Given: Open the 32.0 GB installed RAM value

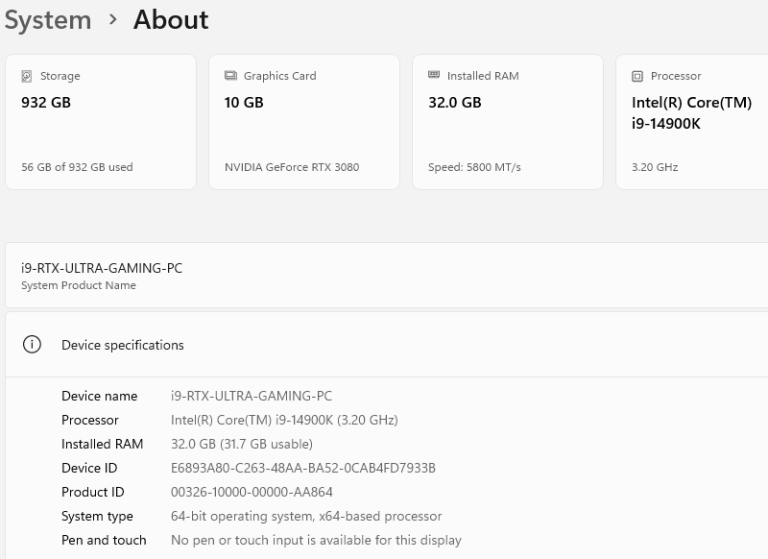Looking at the screenshot, I should click(x=455, y=102).
